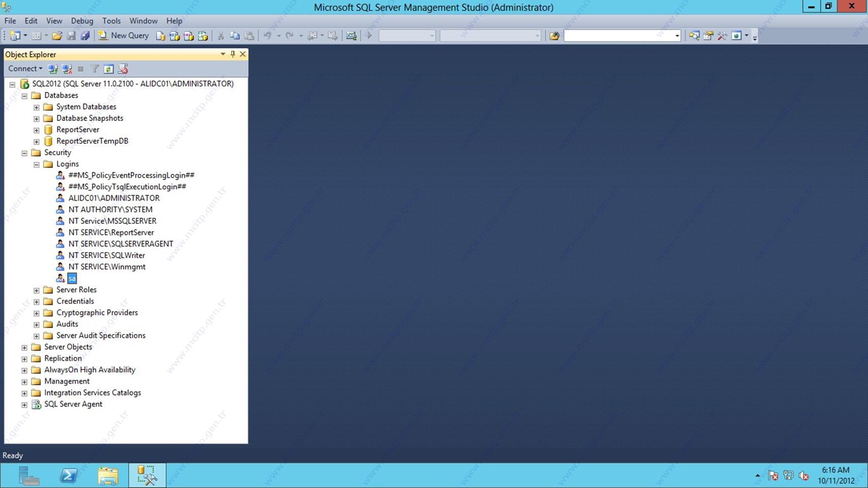Select the ReportServer database
This screenshot has height=488, width=868.
click(78, 130)
